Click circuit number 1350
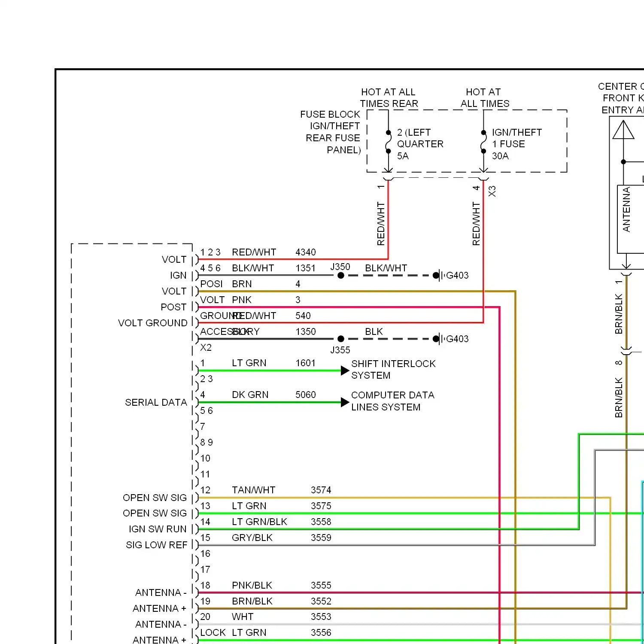Screen dimensions: 644x644 (x=305, y=331)
